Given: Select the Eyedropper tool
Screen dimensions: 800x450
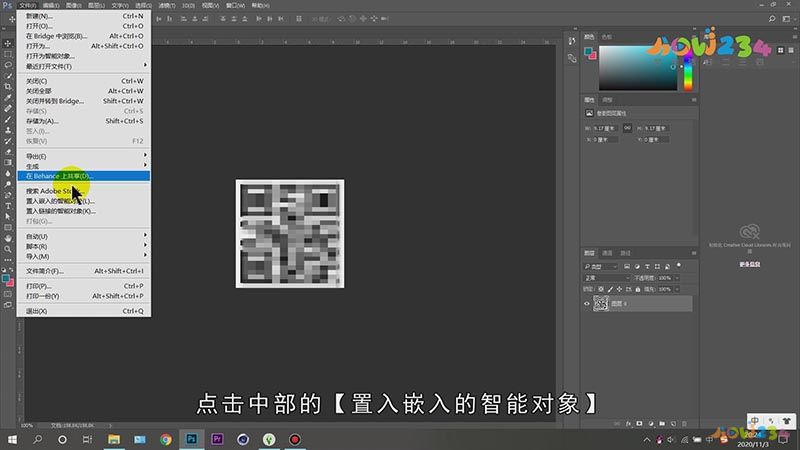Looking at the screenshot, I should click(8, 97).
